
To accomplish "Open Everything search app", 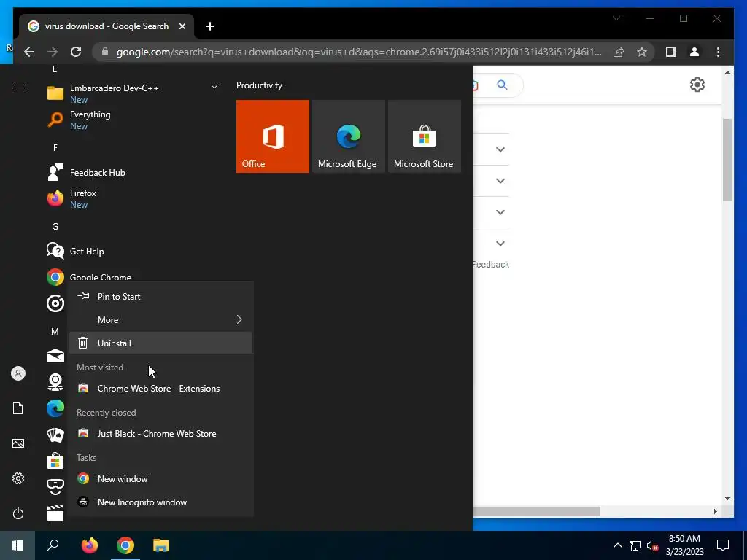I will pyautogui.click(x=133, y=120).
